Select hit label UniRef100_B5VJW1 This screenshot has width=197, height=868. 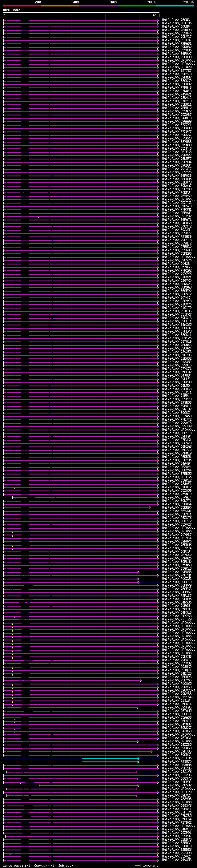point(177,511)
